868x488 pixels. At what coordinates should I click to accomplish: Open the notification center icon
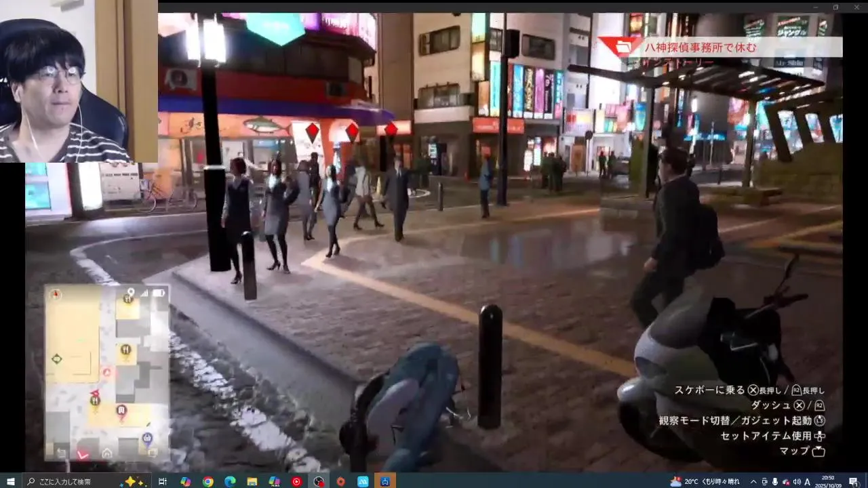[853, 481]
